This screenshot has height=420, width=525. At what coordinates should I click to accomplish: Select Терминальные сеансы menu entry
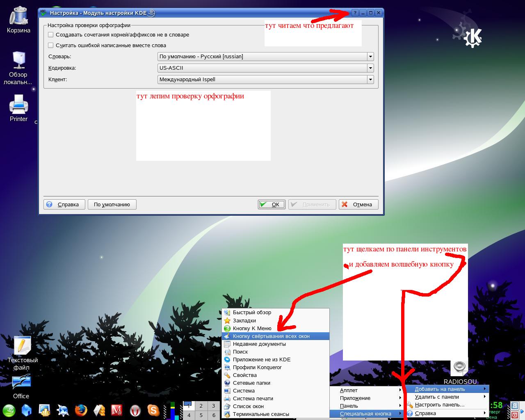point(276,414)
